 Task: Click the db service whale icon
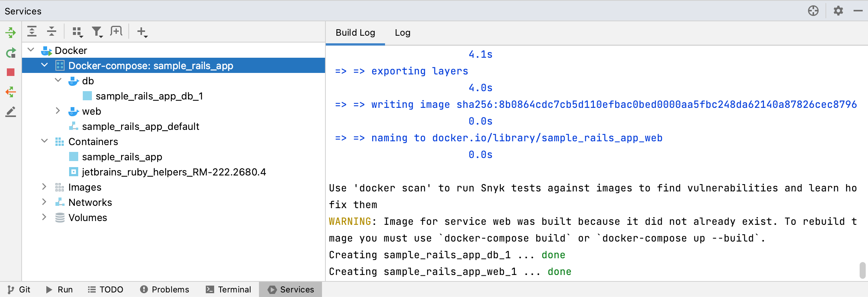(74, 81)
